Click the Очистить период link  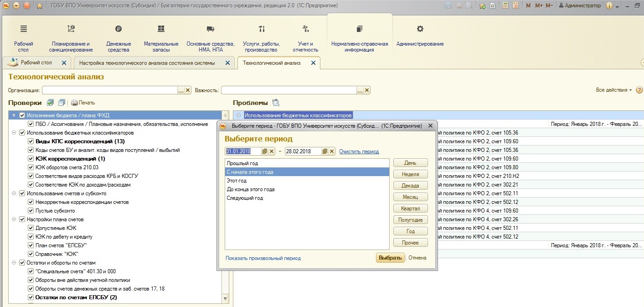coord(359,151)
